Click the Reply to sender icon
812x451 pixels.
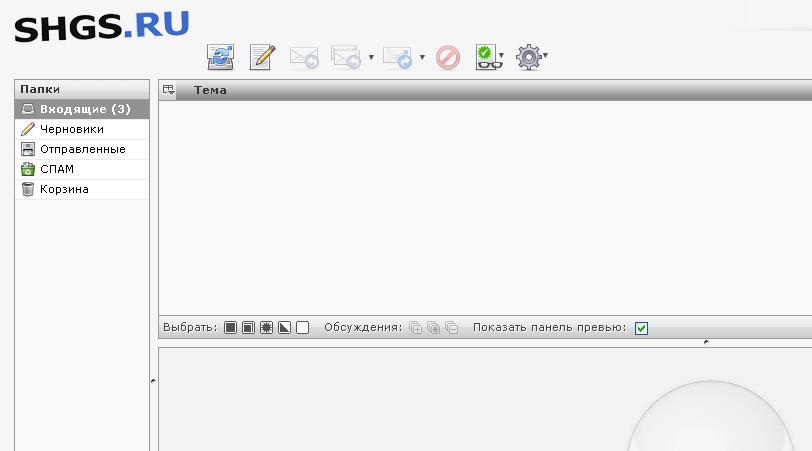coord(304,57)
